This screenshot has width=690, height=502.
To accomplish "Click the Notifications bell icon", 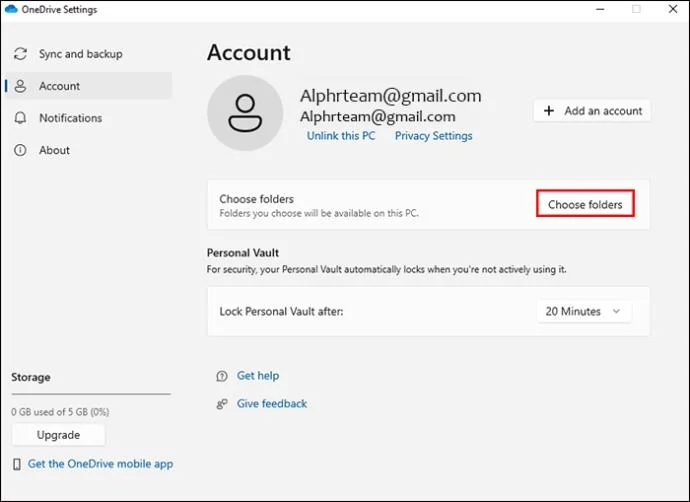I will 20,118.
